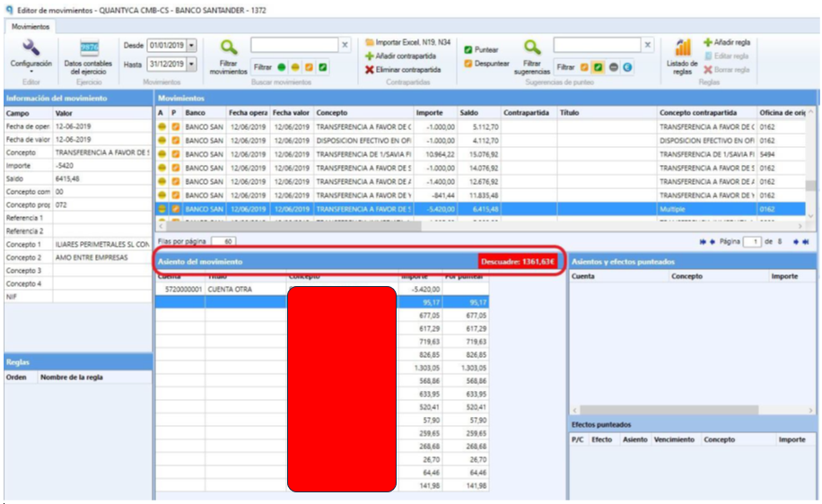Select asiento line with importe 1.303,05

pyautogui.click(x=322, y=368)
